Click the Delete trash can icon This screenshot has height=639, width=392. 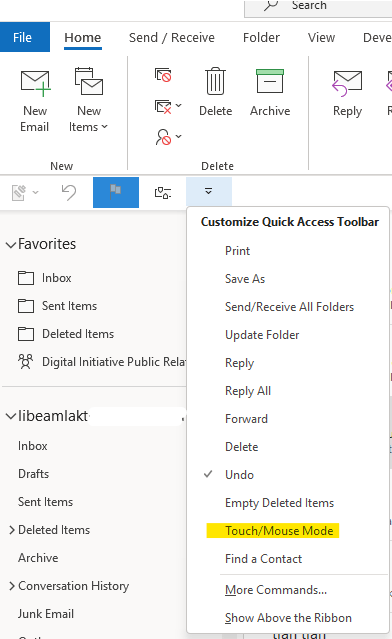[215, 81]
